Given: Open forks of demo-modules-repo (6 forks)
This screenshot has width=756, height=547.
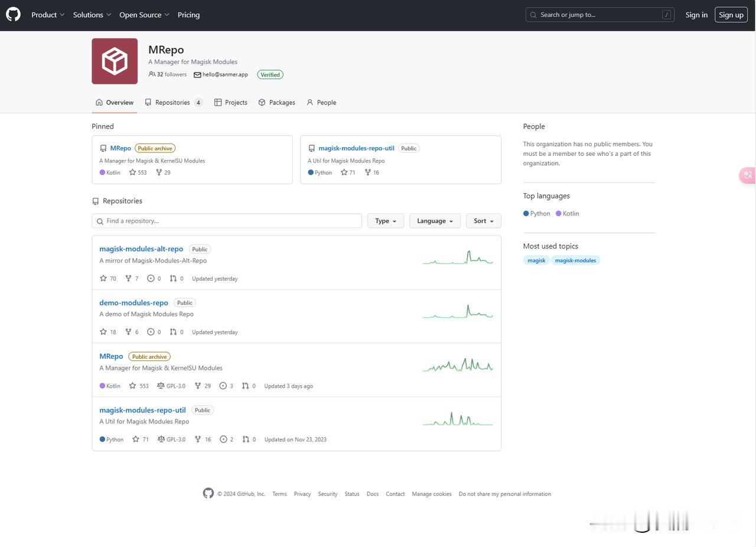Looking at the screenshot, I should tap(132, 332).
